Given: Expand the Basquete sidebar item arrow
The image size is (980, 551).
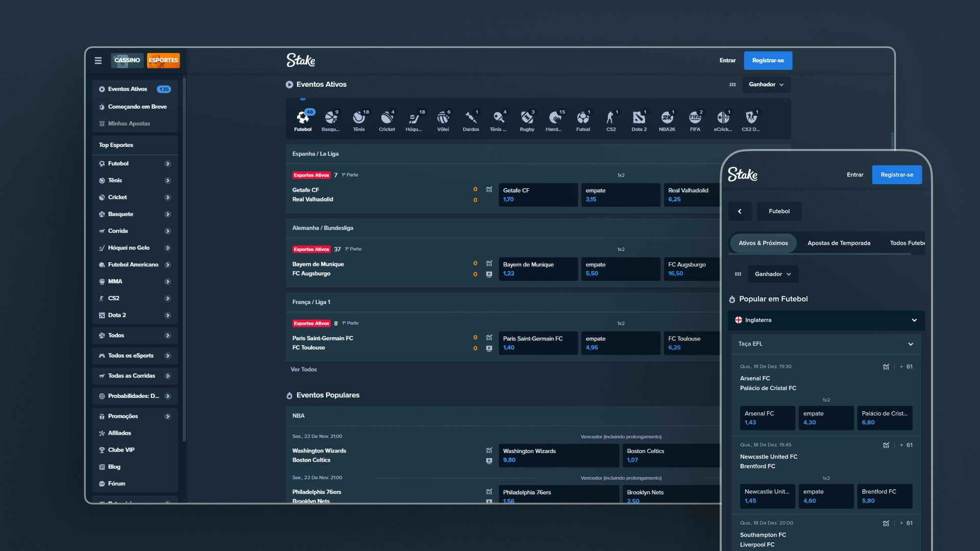Looking at the screenshot, I should tap(167, 214).
